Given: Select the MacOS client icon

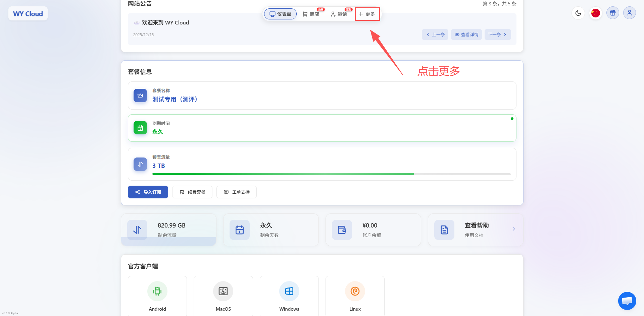Looking at the screenshot, I should [223, 291].
